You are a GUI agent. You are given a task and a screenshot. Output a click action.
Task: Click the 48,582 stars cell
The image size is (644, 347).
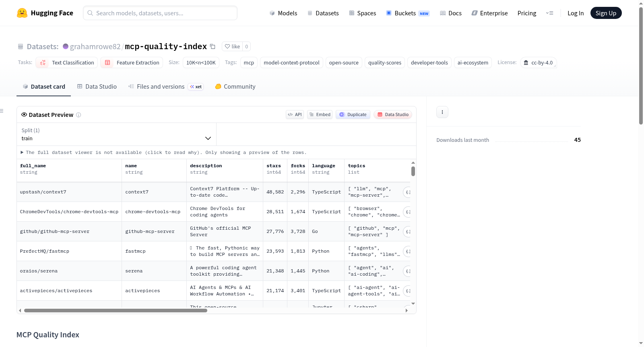coord(275,192)
